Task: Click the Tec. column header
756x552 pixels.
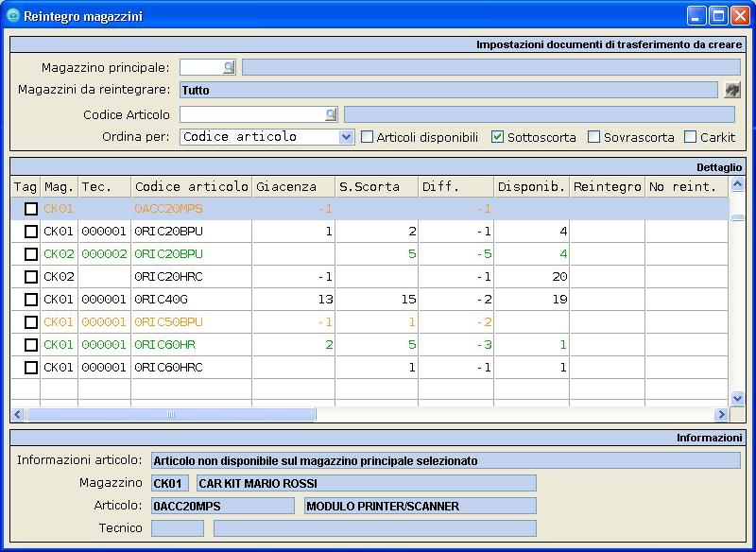Action: click(x=105, y=186)
